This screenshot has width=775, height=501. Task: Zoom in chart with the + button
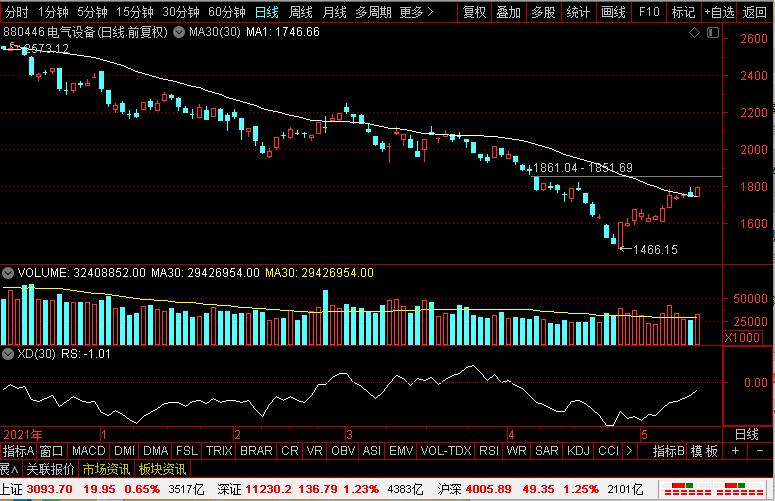tap(735, 451)
